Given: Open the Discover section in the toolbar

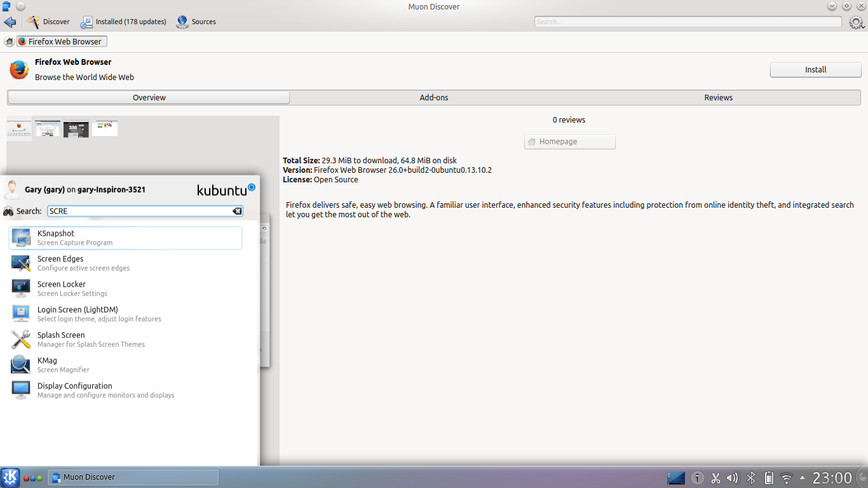Looking at the screenshot, I should pyautogui.click(x=49, y=22).
